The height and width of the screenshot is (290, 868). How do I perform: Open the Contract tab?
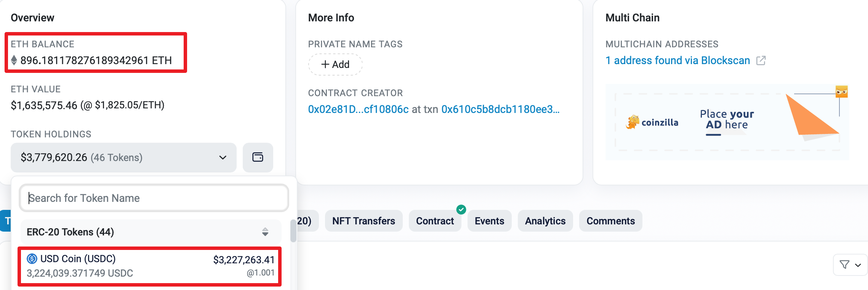[x=435, y=221]
